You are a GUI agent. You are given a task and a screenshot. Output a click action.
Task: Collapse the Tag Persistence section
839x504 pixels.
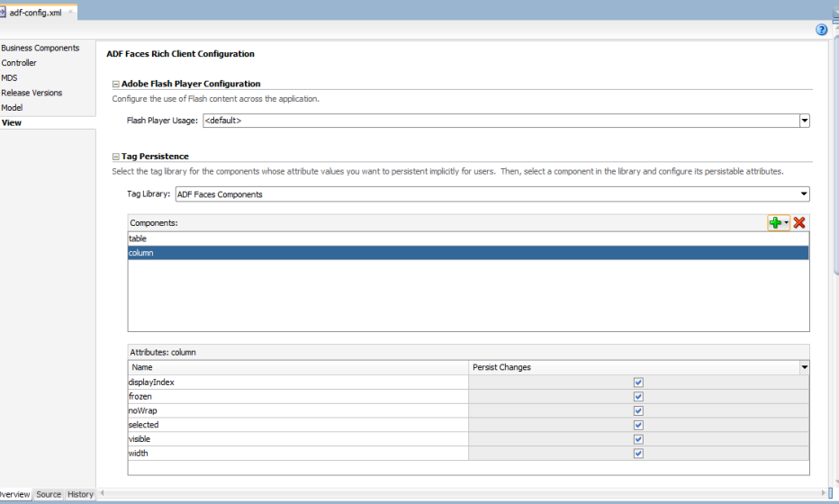coord(115,157)
